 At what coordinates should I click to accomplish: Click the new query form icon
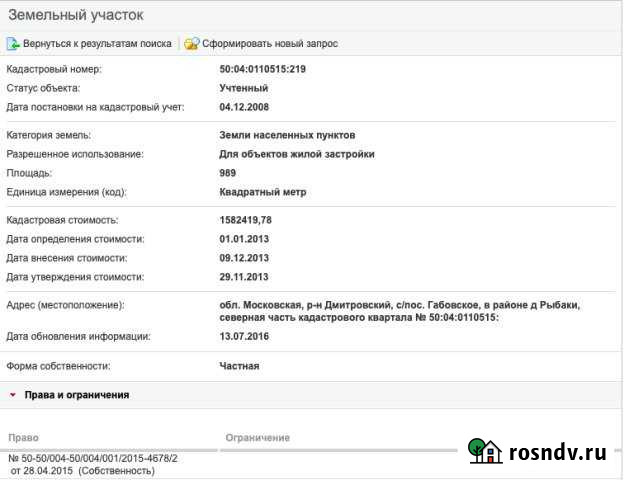tap(191, 44)
